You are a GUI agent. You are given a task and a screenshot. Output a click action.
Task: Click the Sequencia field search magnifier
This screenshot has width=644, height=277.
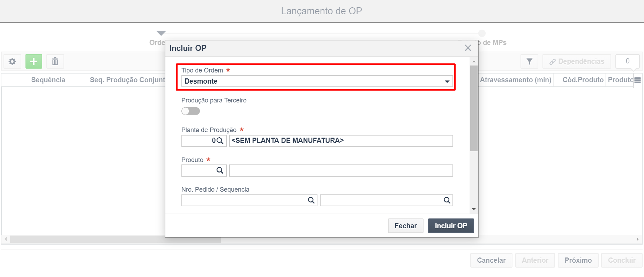(x=447, y=200)
